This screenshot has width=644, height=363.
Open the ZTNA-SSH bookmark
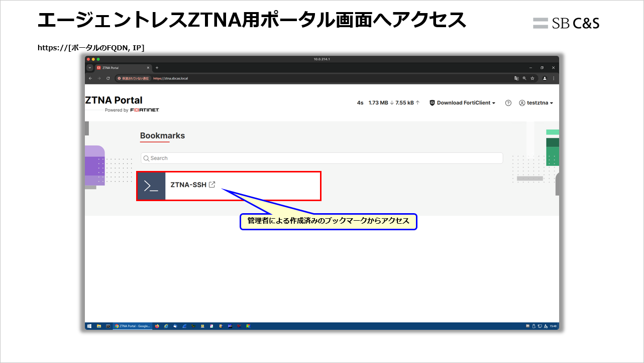[229, 186]
